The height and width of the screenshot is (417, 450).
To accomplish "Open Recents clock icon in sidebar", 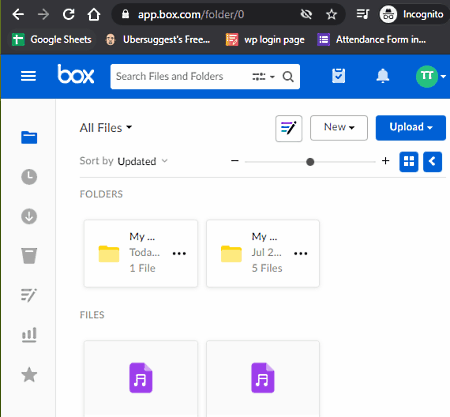I will point(29,177).
